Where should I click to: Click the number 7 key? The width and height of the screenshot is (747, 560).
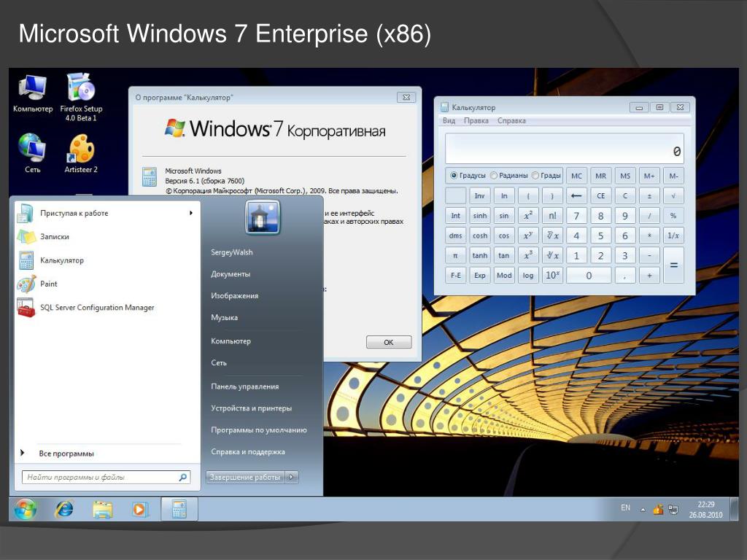(x=576, y=216)
